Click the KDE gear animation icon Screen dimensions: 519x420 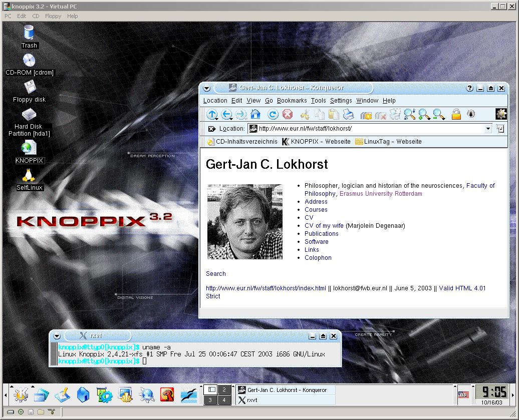pyautogui.click(x=501, y=114)
